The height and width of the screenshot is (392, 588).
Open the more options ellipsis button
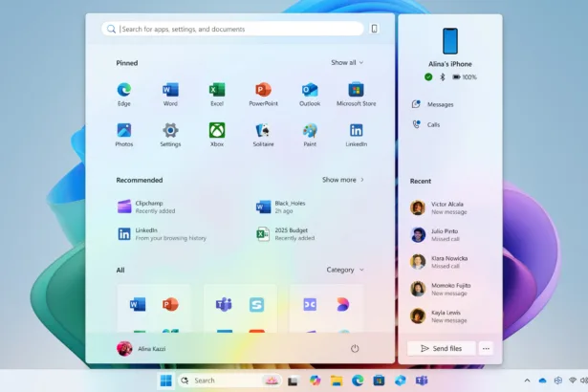pyautogui.click(x=486, y=348)
